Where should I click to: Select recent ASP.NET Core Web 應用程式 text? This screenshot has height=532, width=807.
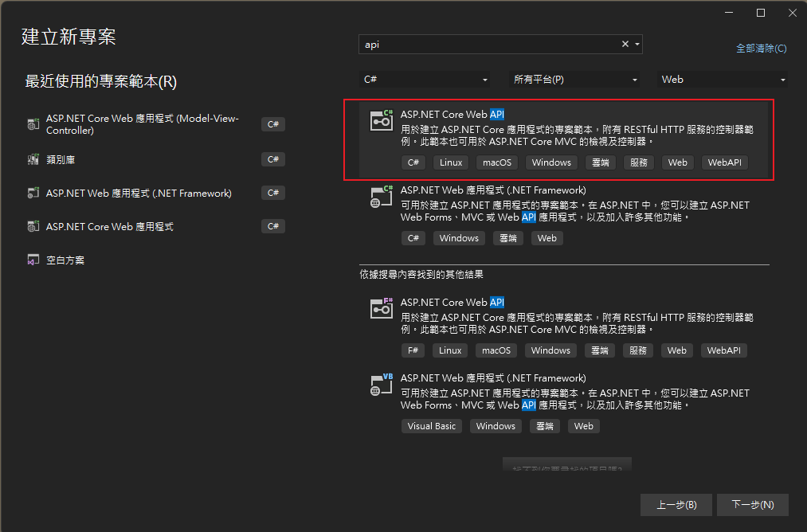point(110,227)
